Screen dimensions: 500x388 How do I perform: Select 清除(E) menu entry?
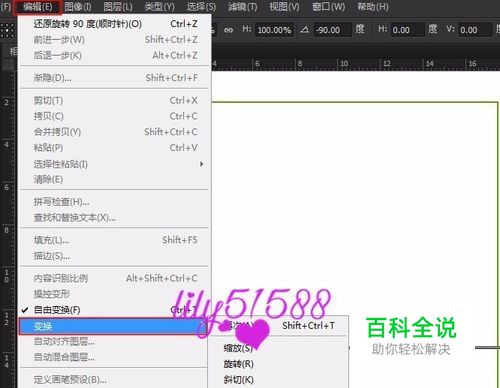pos(115,180)
